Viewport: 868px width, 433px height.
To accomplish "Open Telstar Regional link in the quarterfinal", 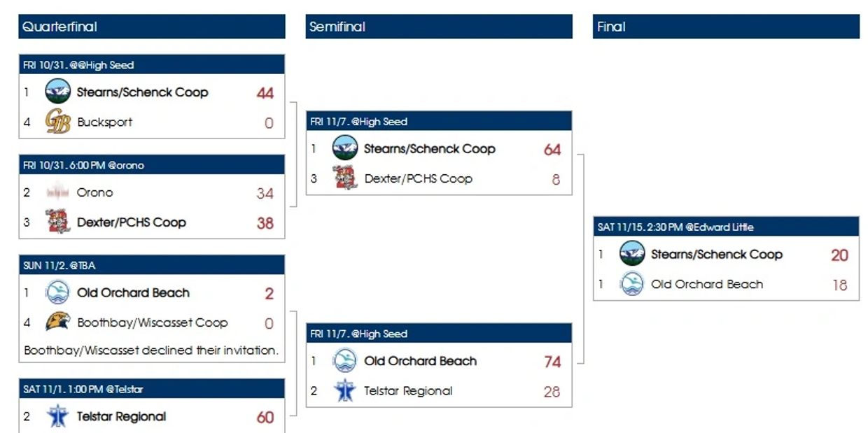I will 122,416.
